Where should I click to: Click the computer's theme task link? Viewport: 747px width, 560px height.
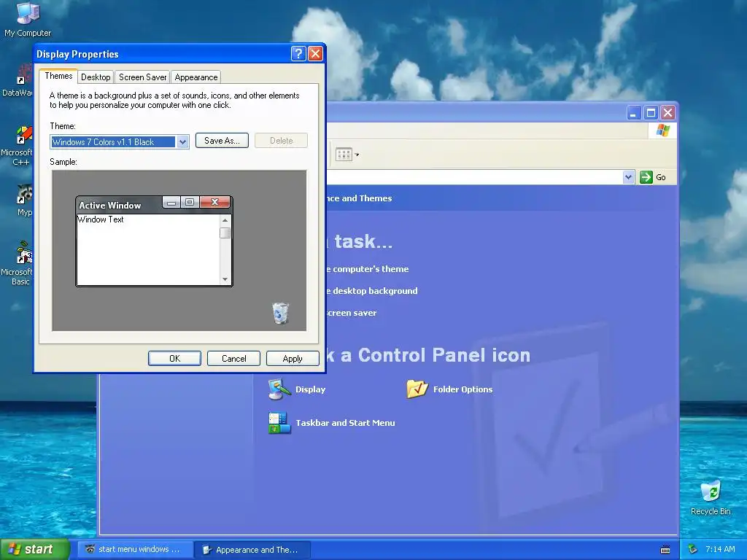click(368, 269)
